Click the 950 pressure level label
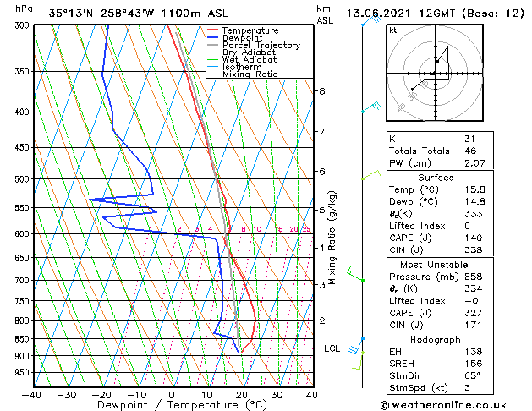532x411 pixels. tap(24, 372)
